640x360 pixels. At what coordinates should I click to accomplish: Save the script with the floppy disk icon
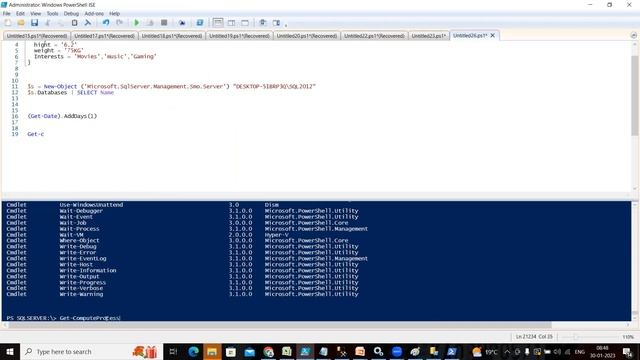pos(34,23)
